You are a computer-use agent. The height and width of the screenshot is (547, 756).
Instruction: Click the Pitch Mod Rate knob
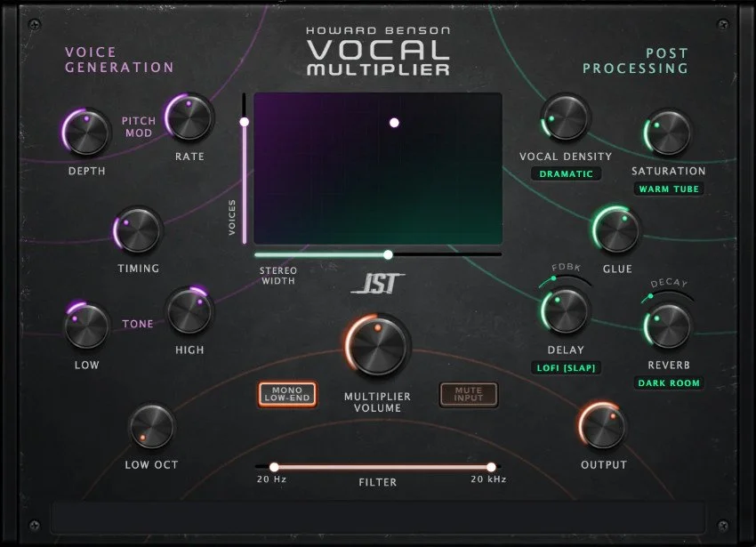(189, 117)
